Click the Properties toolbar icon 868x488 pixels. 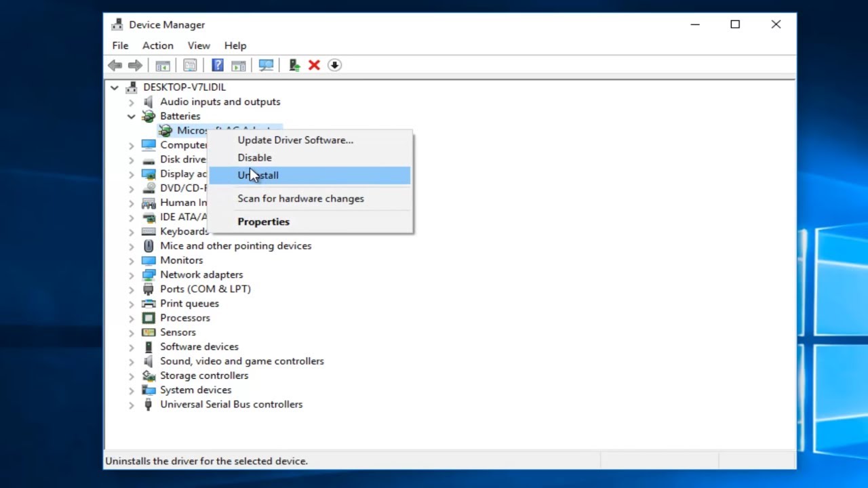tap(190, 65)
